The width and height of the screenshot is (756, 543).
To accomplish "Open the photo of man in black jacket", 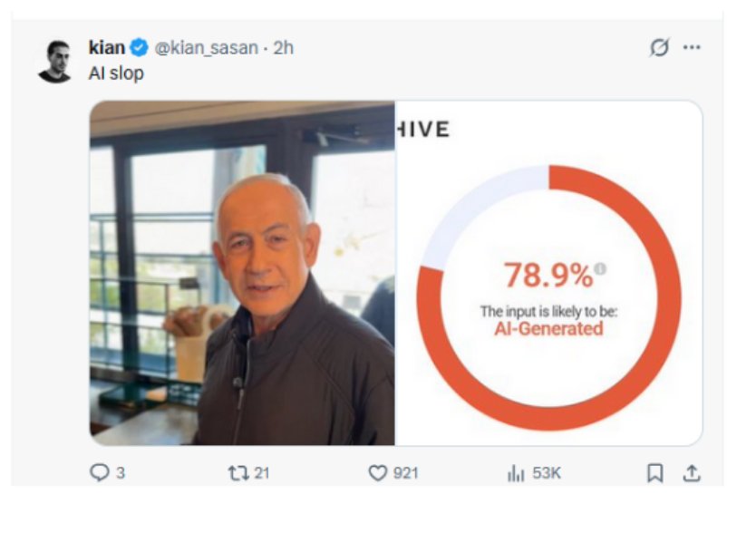I will coord(242,273).
